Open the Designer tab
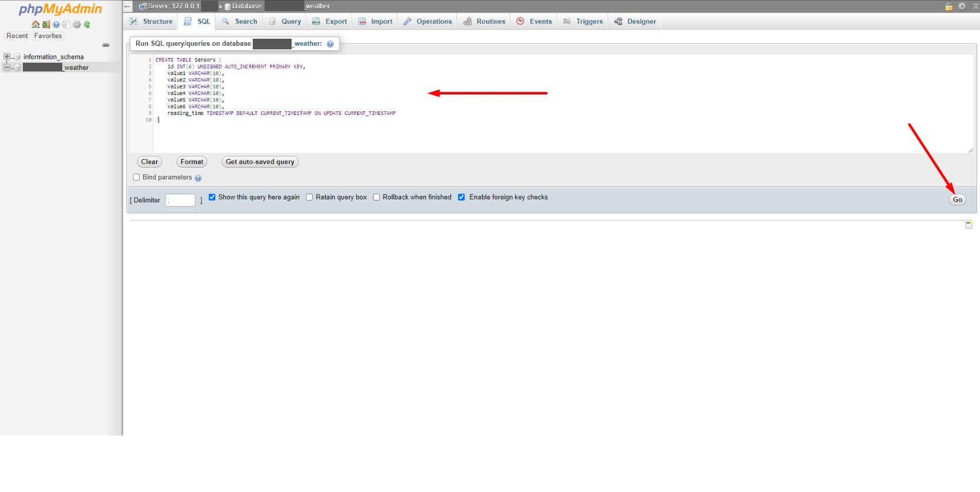This screenshot has height=492, width=980. coord(635,22)
